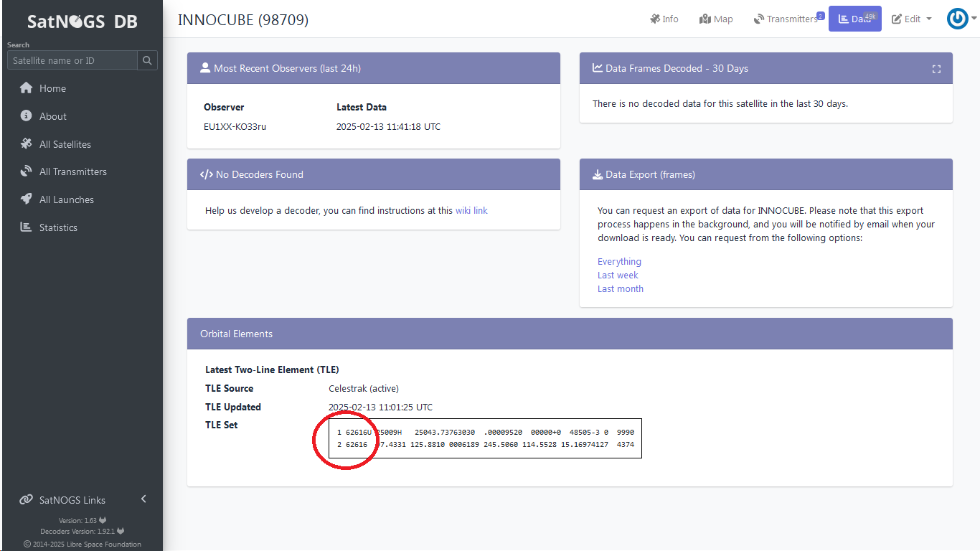
Task: Switch to the Info tab
Action: (x=664, y=19)
